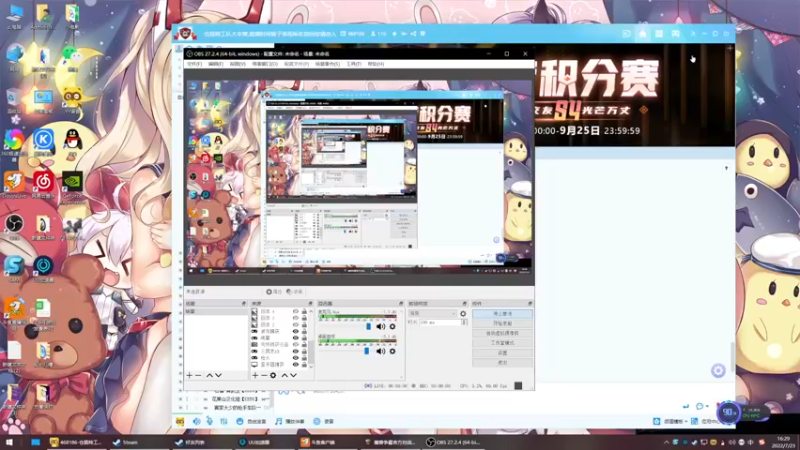Open the OBS 帮助(H) menu
The image size is (800, 450).
(376, 64)
